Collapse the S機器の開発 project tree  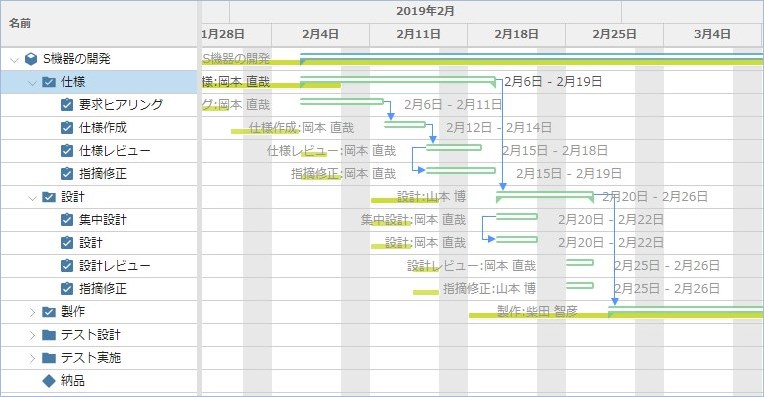(x=14, y=60)
